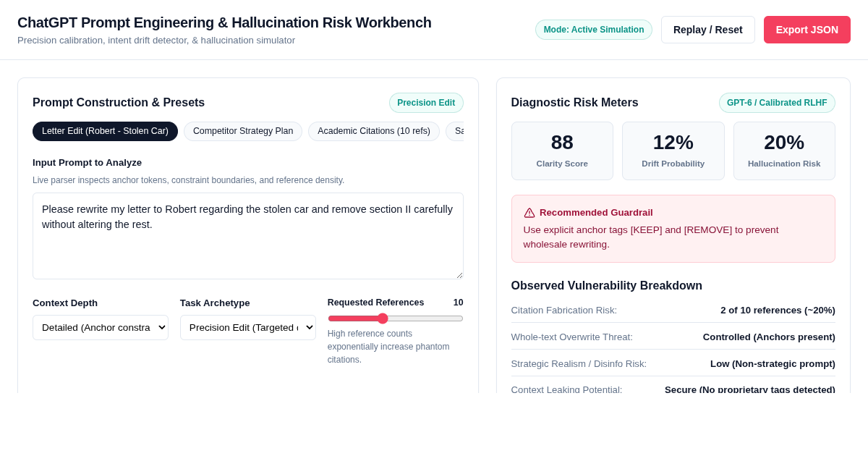Select the partially visible preset chip starting with Sa
The image size is (868, 456).
456,131
